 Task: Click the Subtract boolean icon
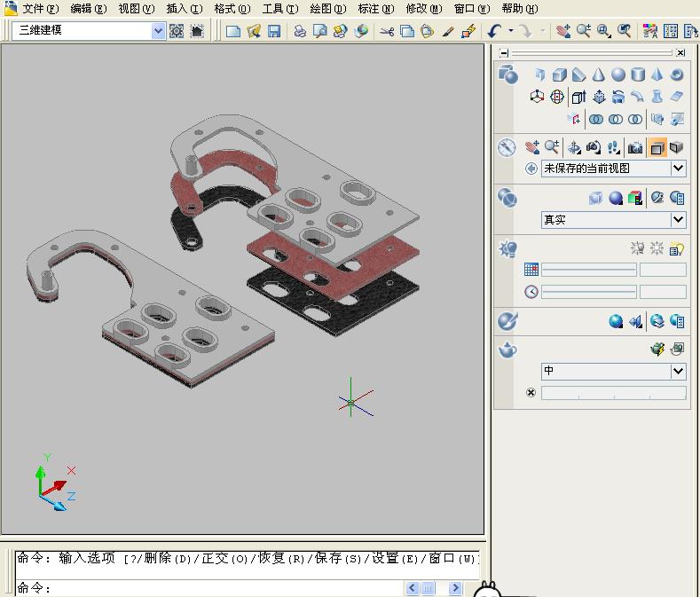[x=616, y=119]
